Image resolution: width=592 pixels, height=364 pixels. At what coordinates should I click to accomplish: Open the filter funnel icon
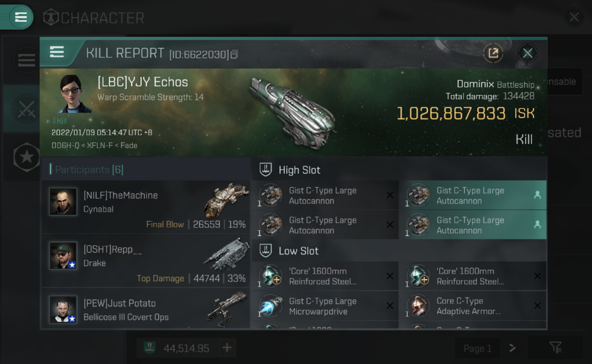click(x=556, y=348)
